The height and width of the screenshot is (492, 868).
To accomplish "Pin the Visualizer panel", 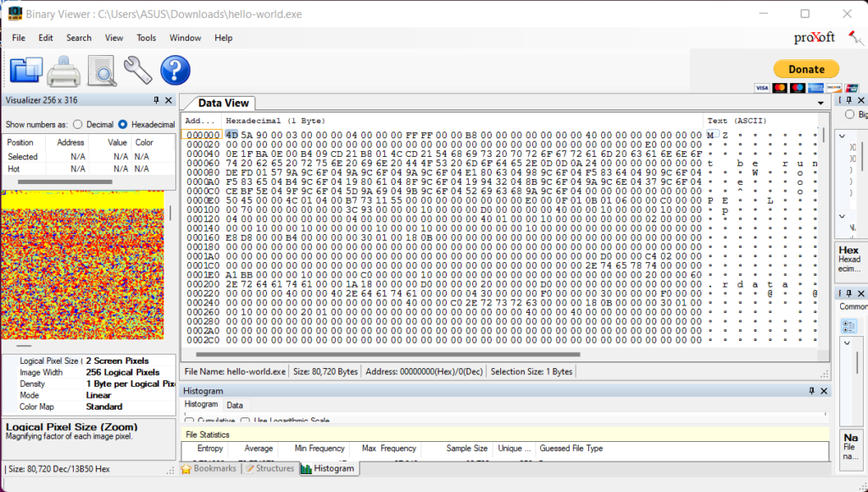I will tap(156, 100).
